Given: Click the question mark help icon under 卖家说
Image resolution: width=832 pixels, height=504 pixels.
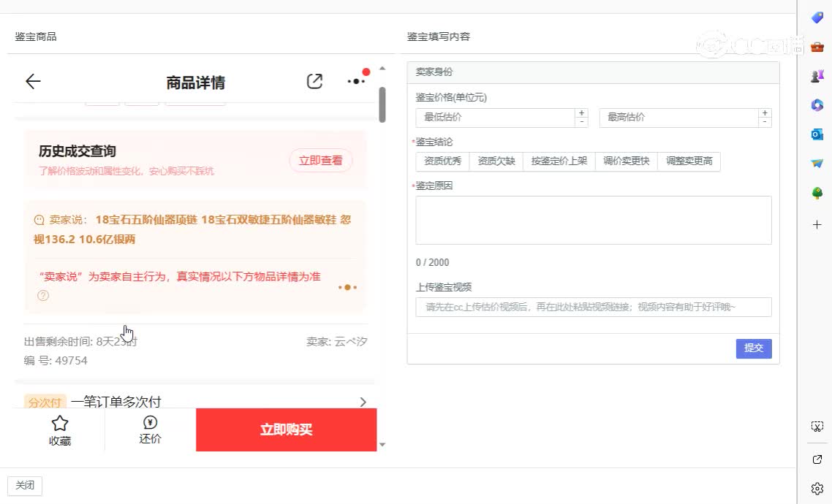Looking at the screenshot, I should [43, 295].
